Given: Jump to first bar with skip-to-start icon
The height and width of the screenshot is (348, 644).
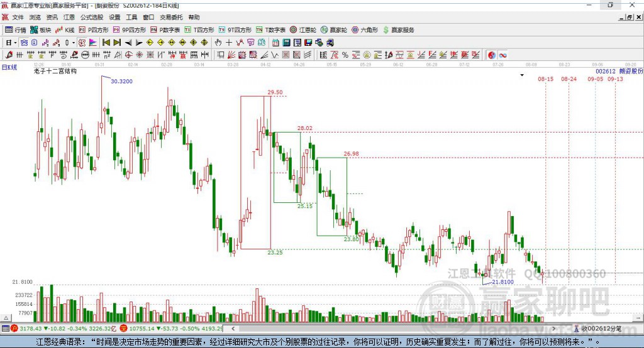Looking at the screenshot, I should click(106, 43).
